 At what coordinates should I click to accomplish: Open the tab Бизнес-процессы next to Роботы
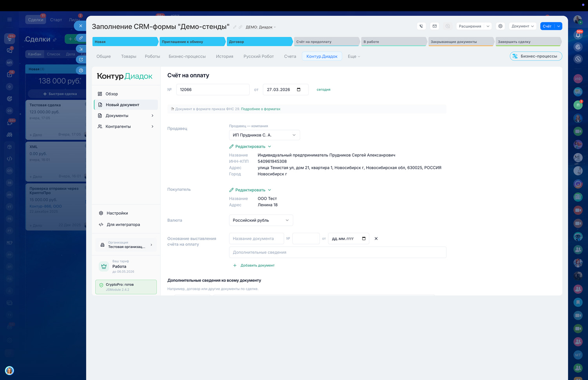click(x=187, y=56)
